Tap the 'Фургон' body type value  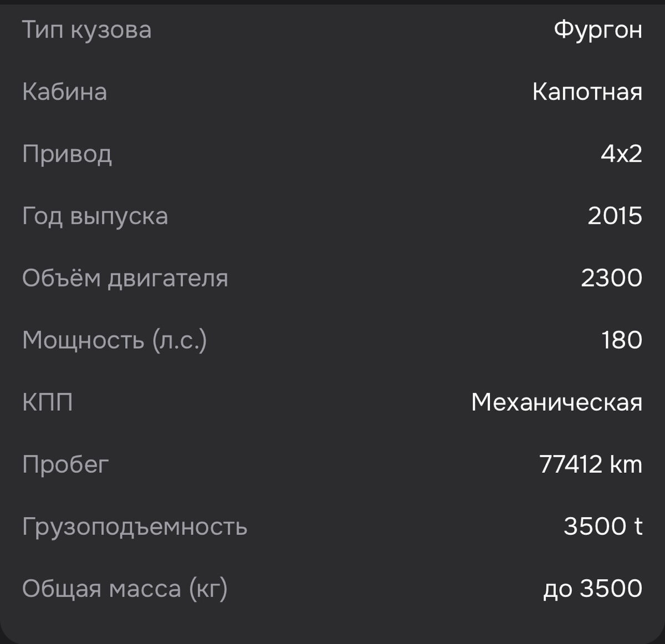598,30
